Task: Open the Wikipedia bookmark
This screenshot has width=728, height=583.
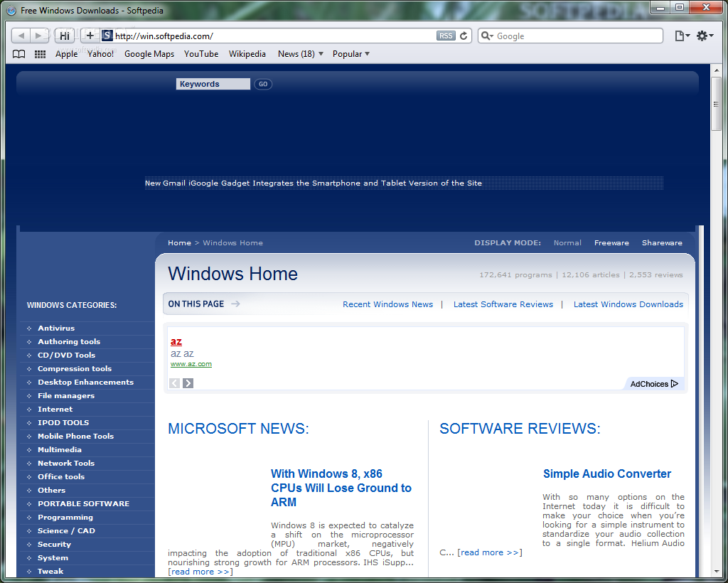Action: [247, 54]
